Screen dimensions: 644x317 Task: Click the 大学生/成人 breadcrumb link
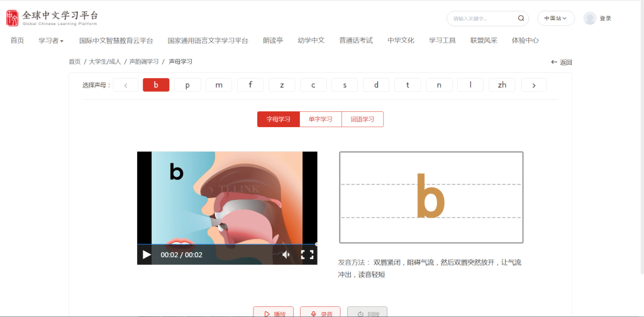[x=105, y=62]
